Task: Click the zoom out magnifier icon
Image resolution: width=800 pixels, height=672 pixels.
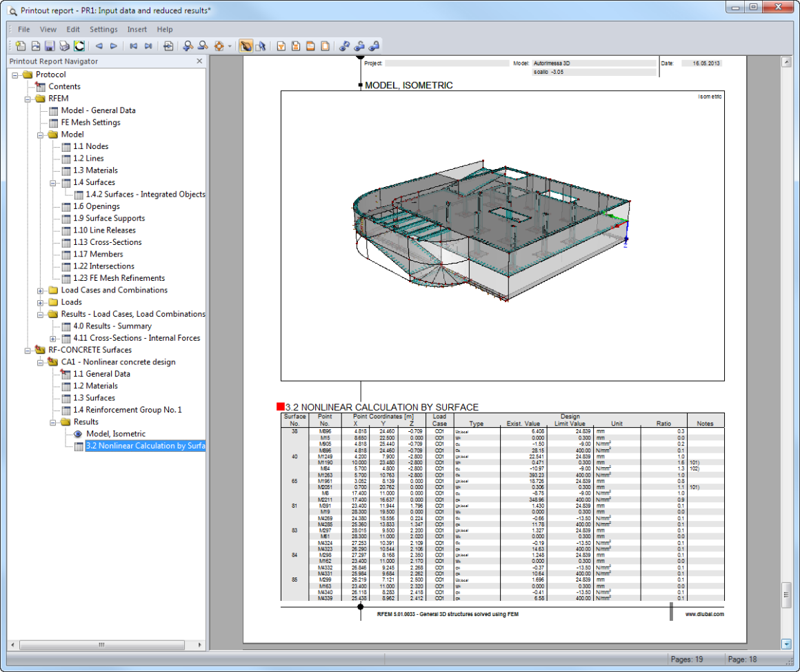Action: pyautogui.click(x=203, y=46)
